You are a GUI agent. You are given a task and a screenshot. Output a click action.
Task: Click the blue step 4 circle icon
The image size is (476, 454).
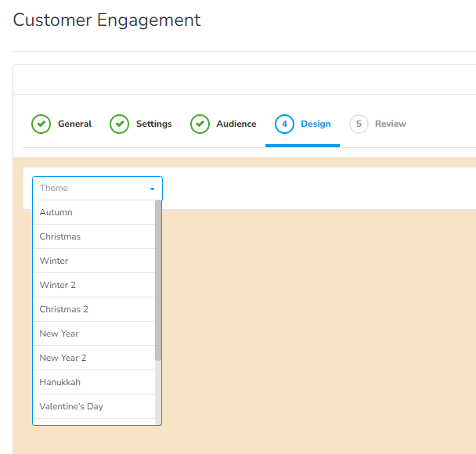(x=284, y=124)
